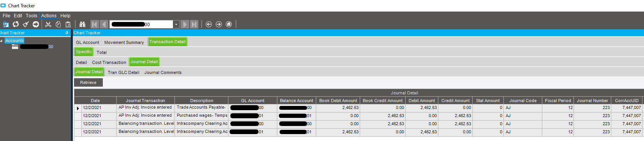Click the account folder icon in tree
This screenshot has width=644, height=141.
tap(15, 47)
